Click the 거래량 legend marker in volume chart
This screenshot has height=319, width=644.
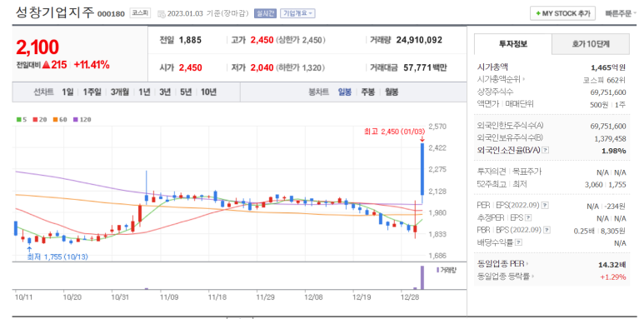pos(438,269)
